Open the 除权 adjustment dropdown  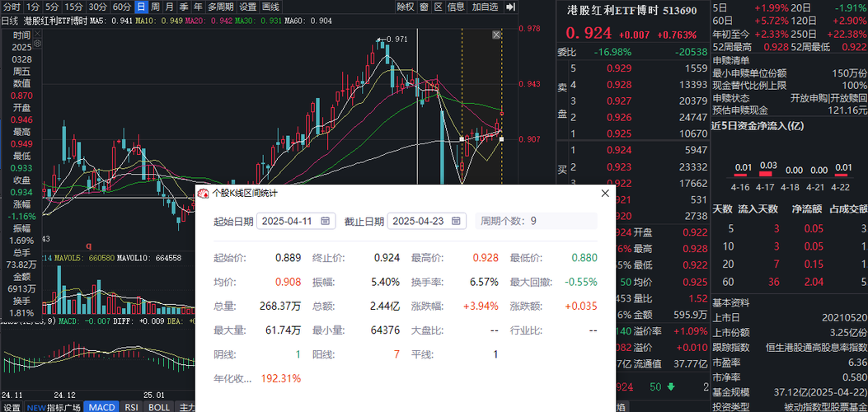click(x=406, y=7)
